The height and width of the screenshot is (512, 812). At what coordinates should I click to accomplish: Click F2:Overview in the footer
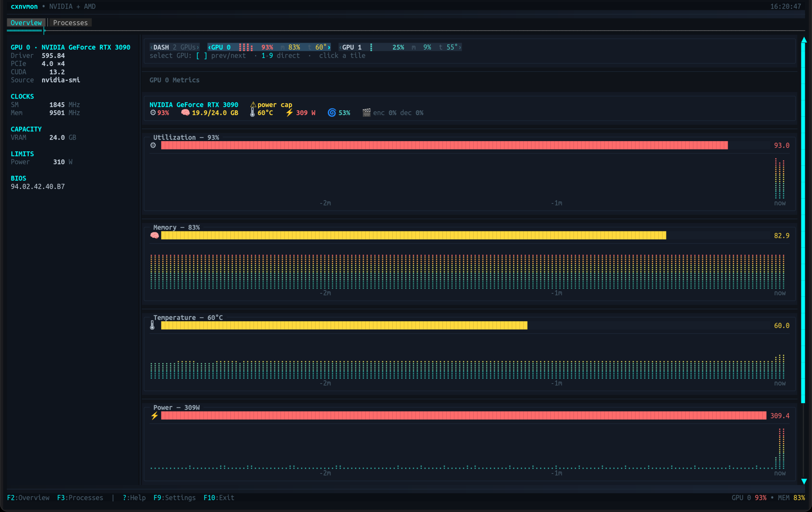28,498
